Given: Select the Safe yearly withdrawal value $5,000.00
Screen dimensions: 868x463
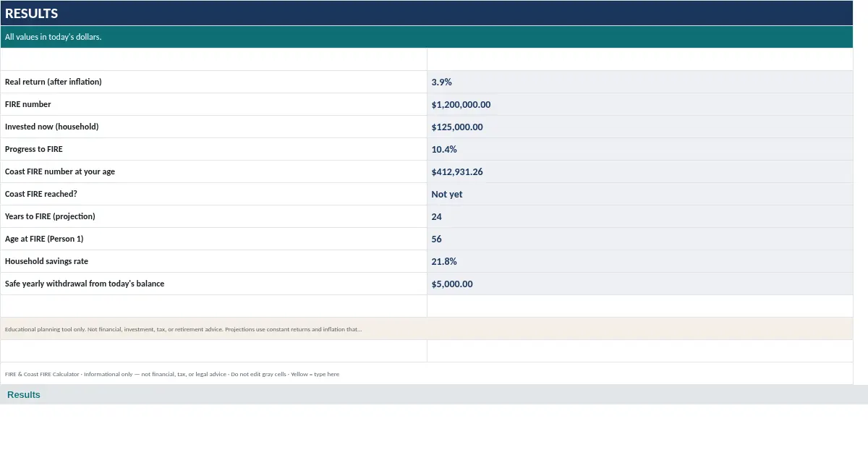Looking at the screenshot, I should click(x=640, y=284).
